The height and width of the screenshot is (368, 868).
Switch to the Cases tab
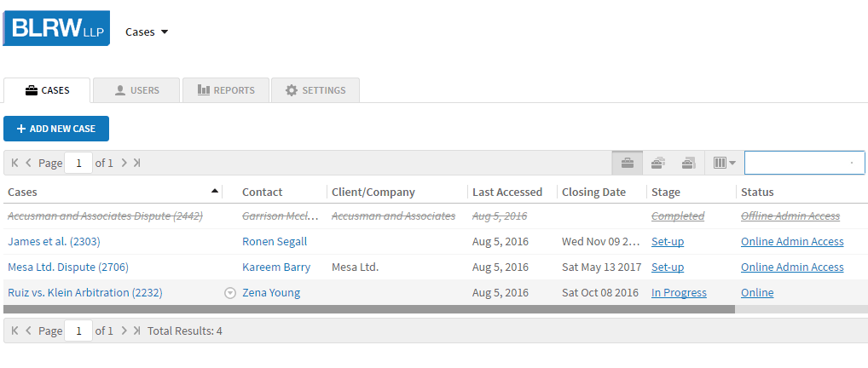click(47, 90)
